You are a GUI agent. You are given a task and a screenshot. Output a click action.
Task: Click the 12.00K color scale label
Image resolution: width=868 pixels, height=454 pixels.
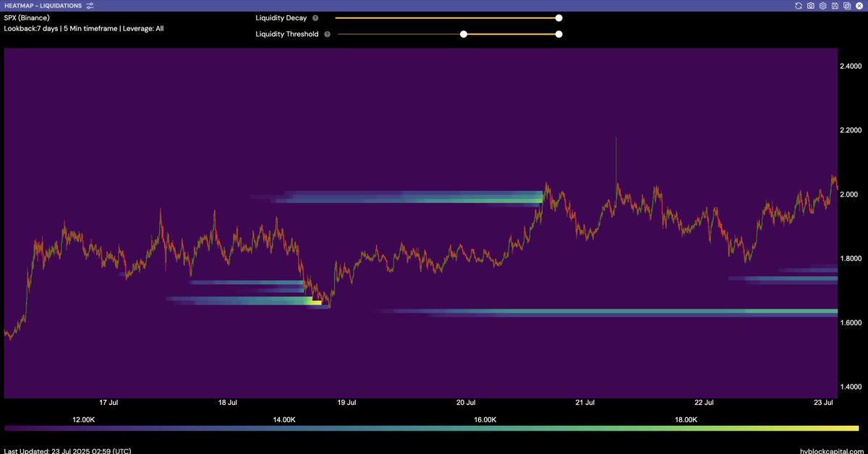coord(83,419)
